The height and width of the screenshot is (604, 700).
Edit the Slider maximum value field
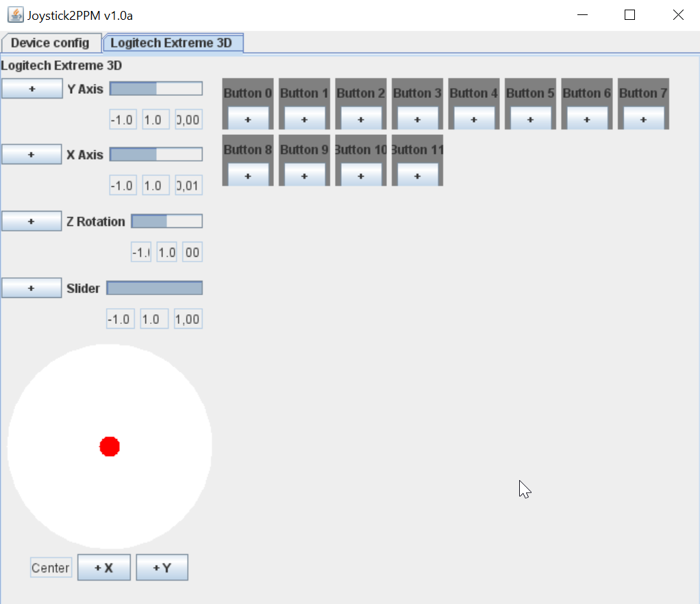click(x=154, y=318)
